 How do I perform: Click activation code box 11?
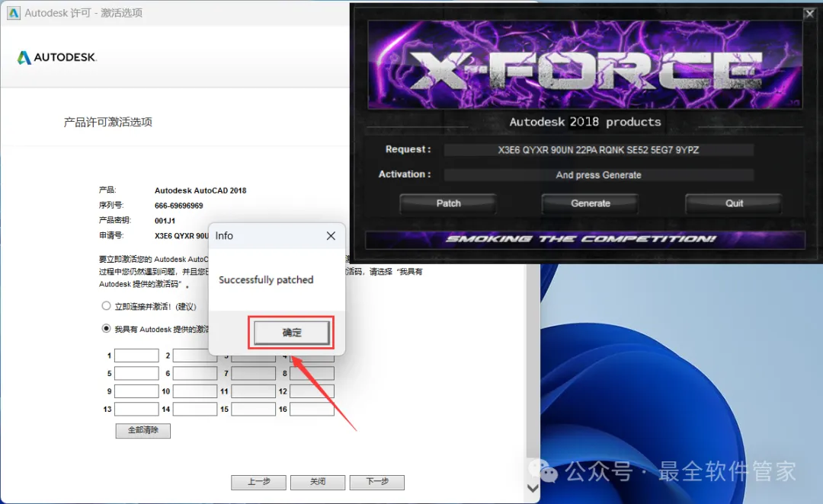tap(254, 391)
